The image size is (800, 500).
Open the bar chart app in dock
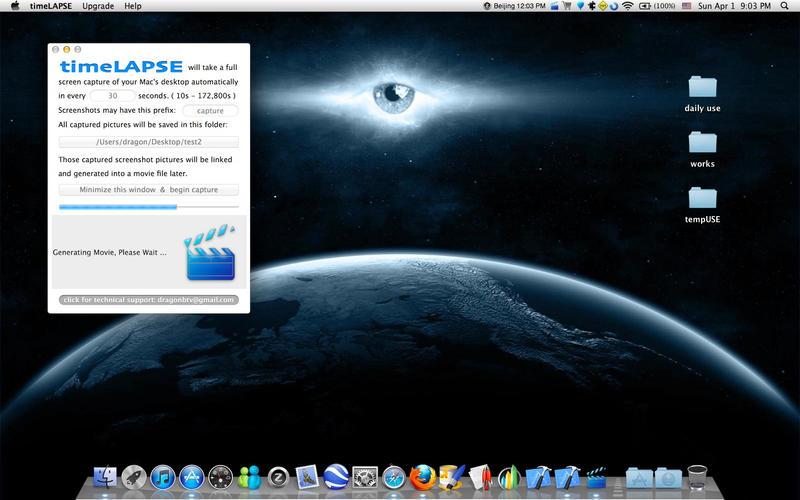pyautogui.click(x=509, y=478)
